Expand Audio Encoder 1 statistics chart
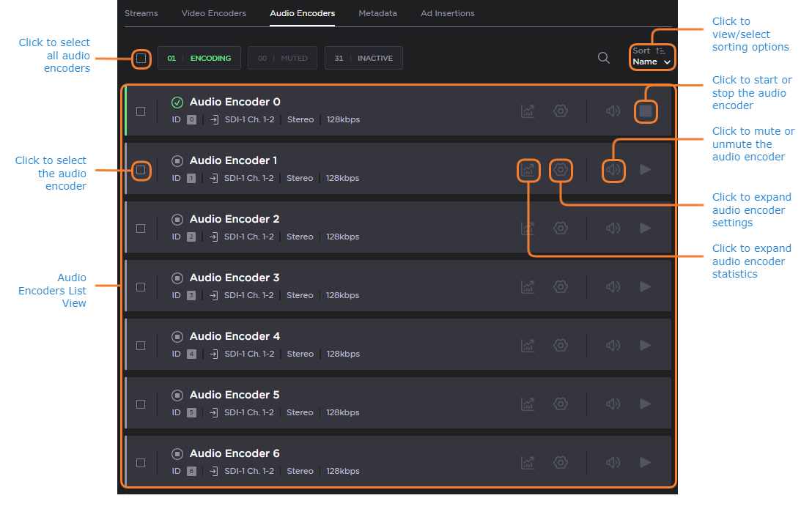 [528, 170]
